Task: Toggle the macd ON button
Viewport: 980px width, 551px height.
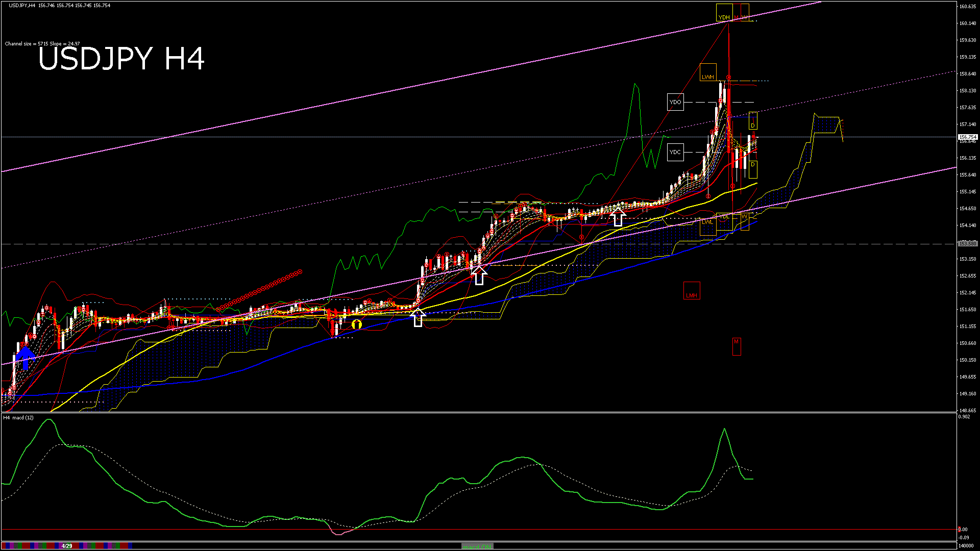Action: (x=477, y=546)
